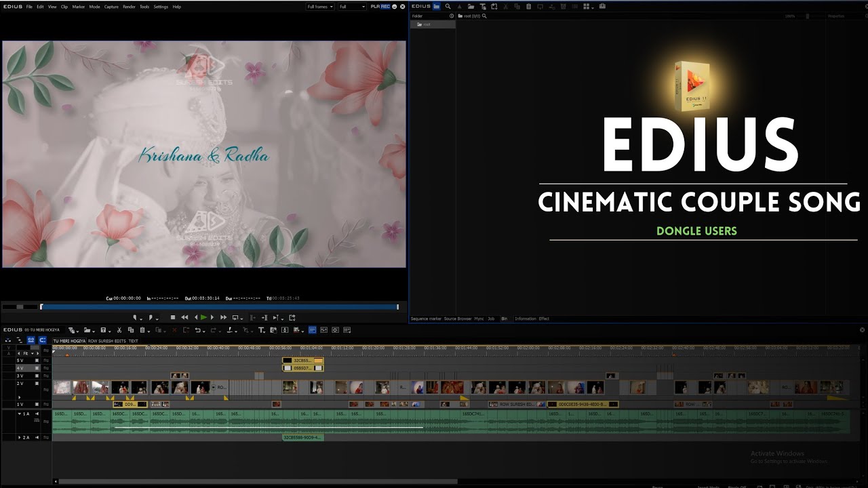
Task: Click the Paste clipboard icon in timeline toolbar
Action: point(142,330)
